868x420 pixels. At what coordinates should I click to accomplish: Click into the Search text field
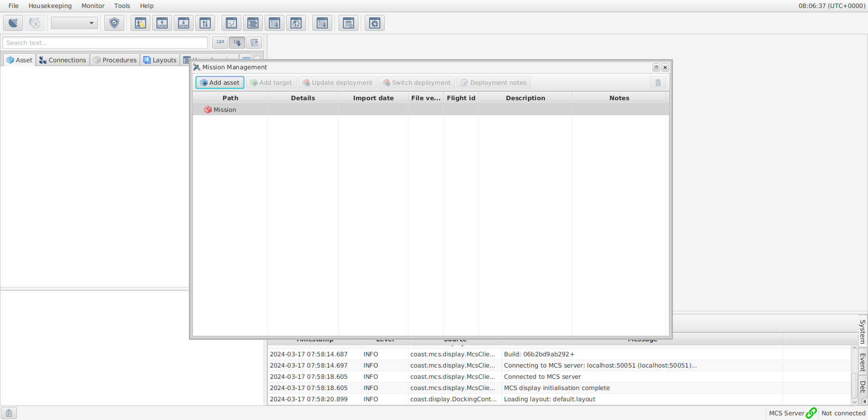[x=105, y=43]
